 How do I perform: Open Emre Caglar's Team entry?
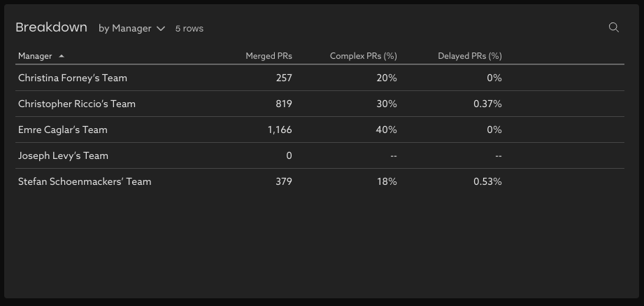63,130
